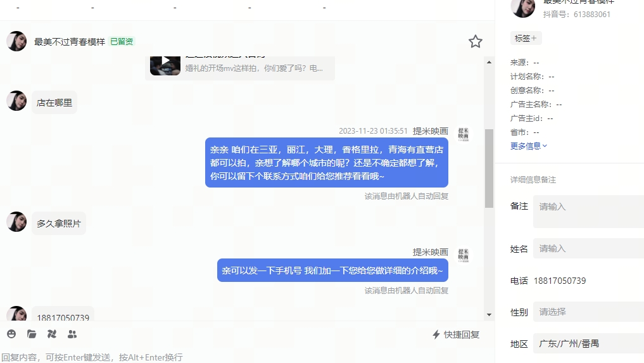Add a tag with 标签+ button

[526, 38]
